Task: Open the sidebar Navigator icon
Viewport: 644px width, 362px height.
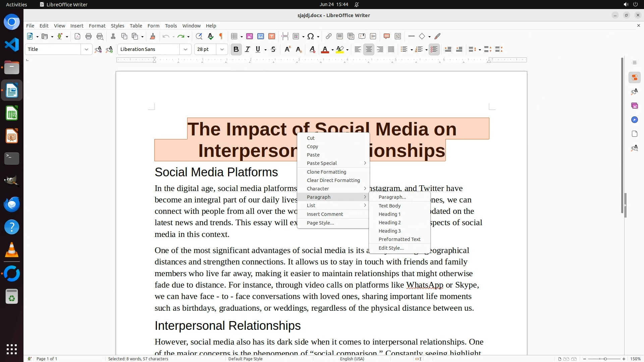Action: coord(634,120)
